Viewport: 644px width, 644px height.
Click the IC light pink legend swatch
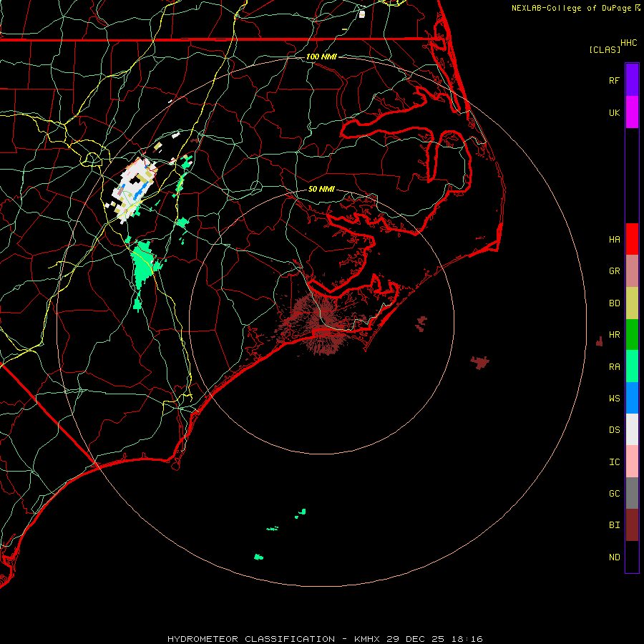pyautogui.click(x=632, y=462)
